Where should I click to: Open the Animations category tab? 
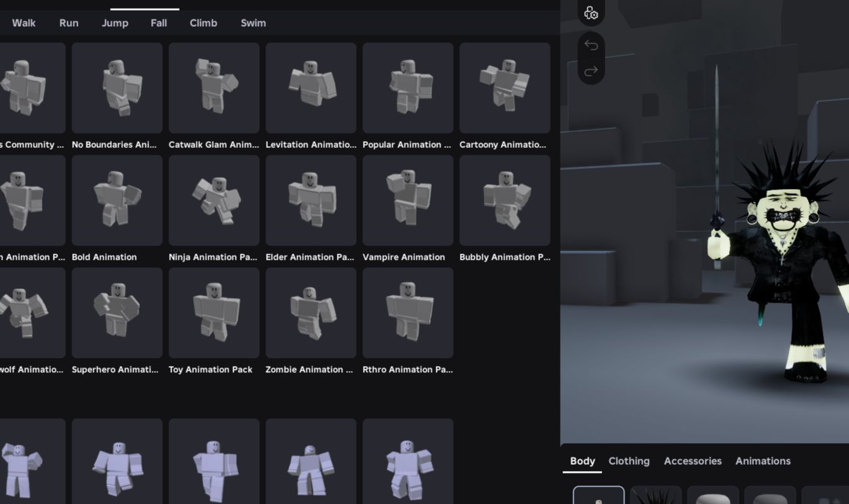(x=763, y=461)
